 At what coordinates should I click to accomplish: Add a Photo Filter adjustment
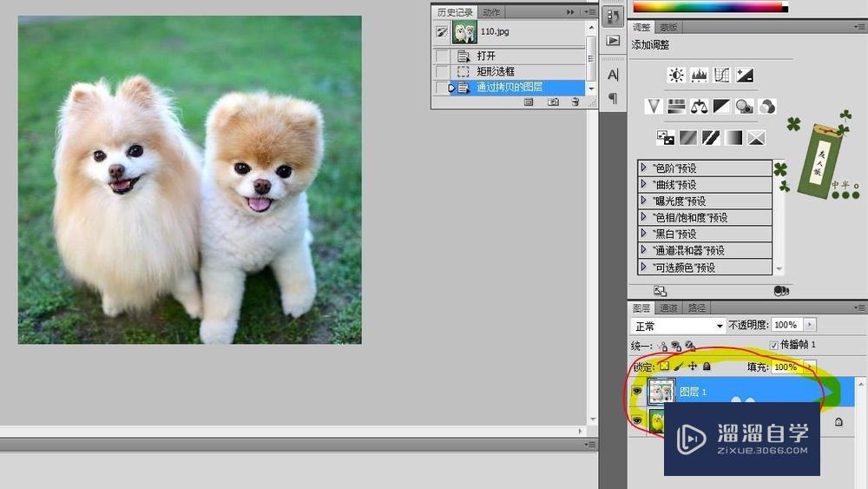pyautogui.click(x=744, y=106)
